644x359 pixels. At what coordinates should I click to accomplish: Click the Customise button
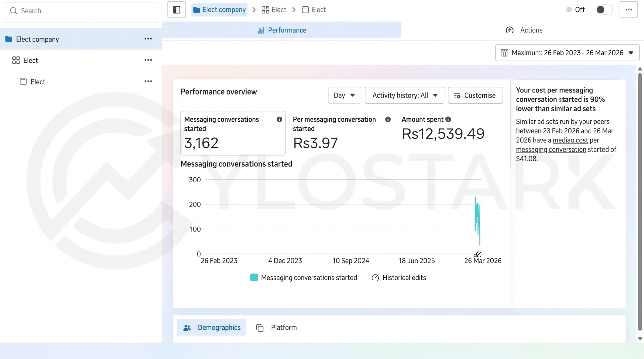pos(475,96)
